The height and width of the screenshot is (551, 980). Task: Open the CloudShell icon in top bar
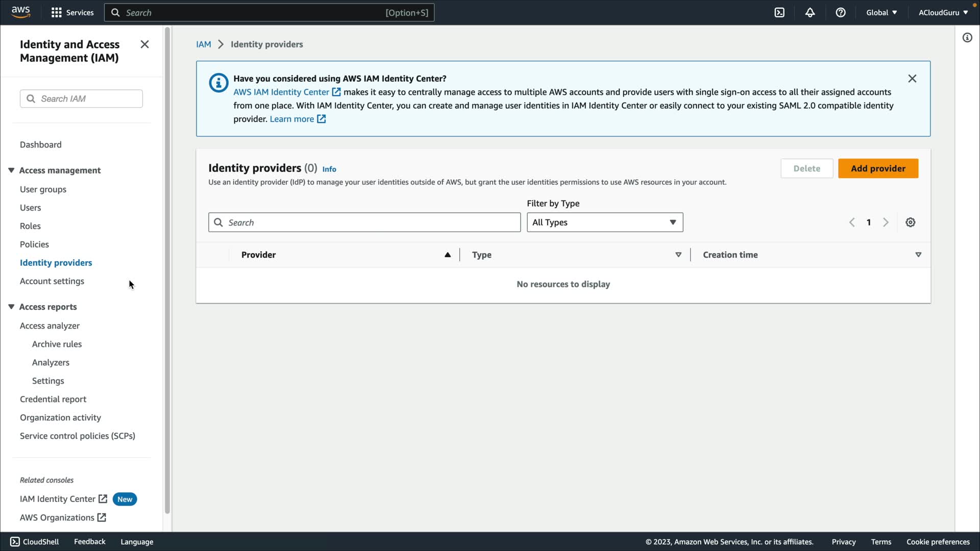pos(779,13)
